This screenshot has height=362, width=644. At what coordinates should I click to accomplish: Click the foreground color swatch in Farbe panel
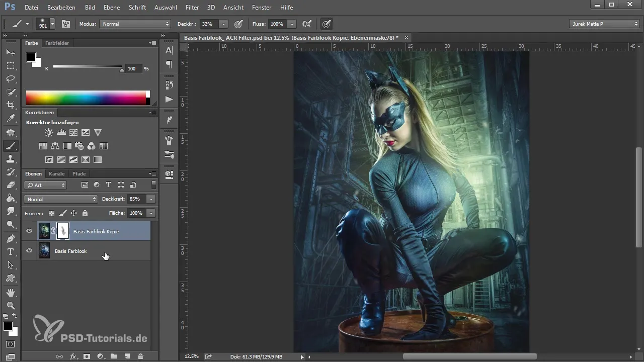(31, 57)
